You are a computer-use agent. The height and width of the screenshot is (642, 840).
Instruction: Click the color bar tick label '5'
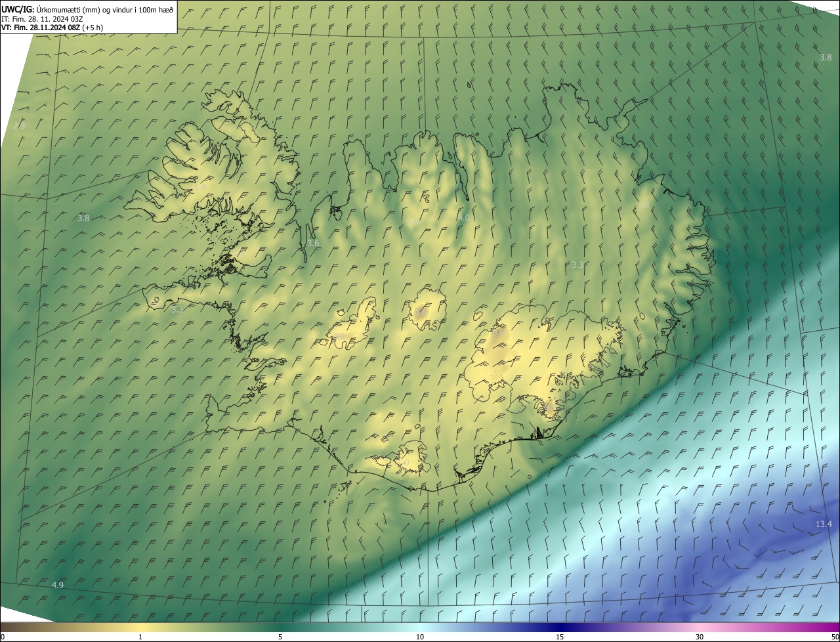[x=280, y=637]
